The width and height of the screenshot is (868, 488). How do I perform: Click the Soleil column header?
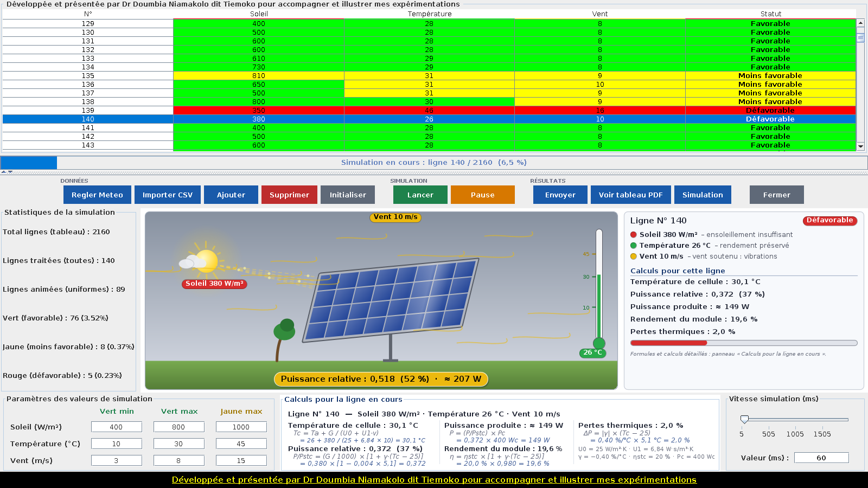[x=259, y=14]
